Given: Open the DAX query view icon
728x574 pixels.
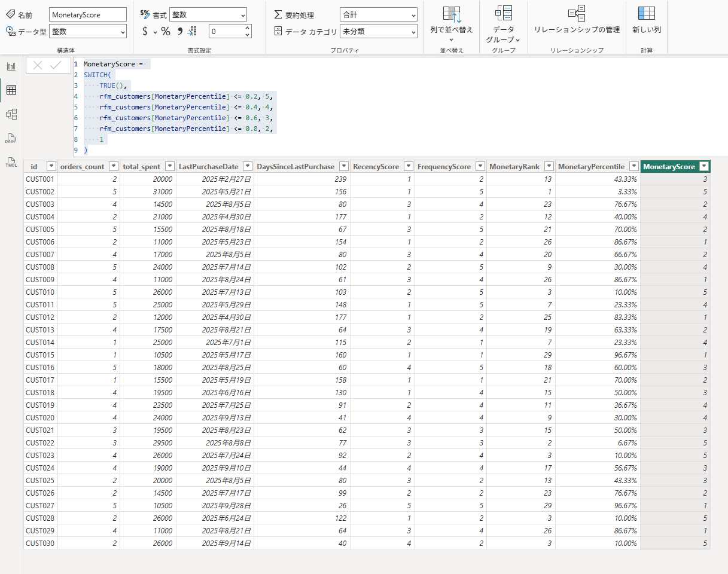Looking at the screenshot, I should click(11, 139).
